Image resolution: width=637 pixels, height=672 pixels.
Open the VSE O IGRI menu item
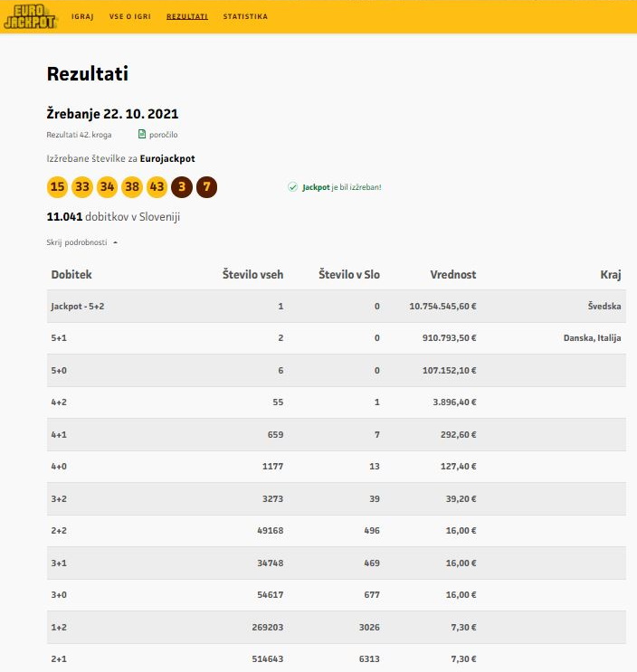130,16
